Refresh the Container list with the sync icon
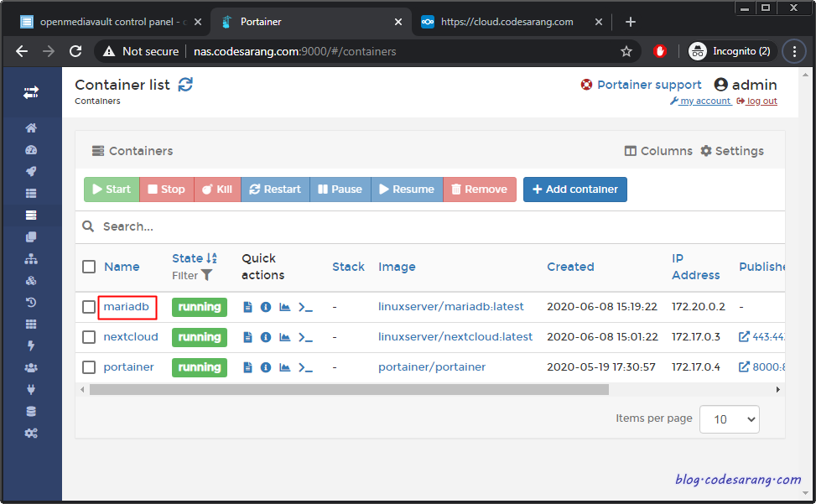The width and height of the screenshot is (816, 504). click(185, 84)
